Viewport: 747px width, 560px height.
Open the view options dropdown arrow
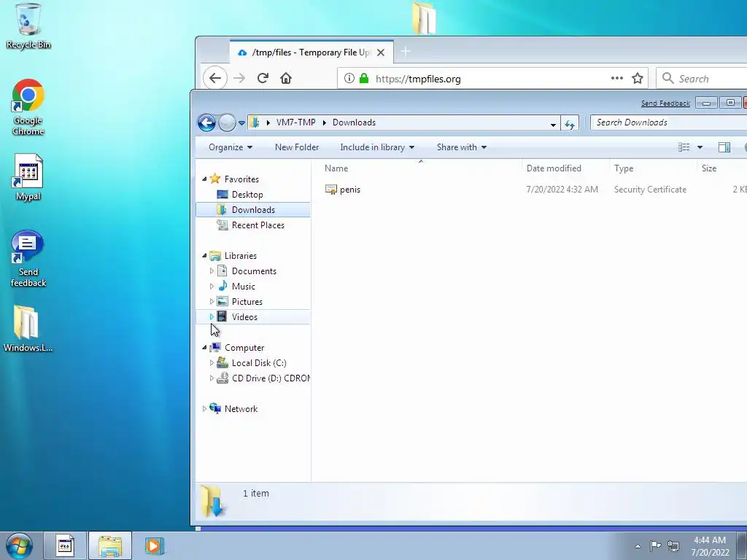point(700,147)
